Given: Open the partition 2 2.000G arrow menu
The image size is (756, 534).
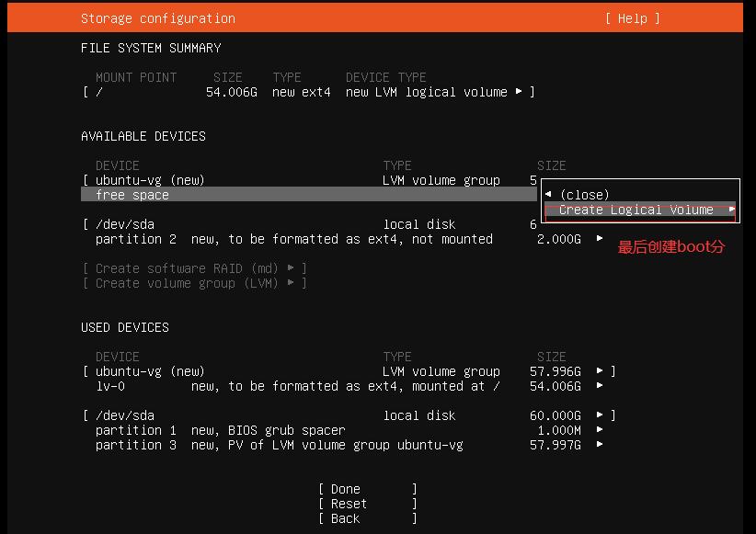Looking at the screenshot, I should click(600, 239).
